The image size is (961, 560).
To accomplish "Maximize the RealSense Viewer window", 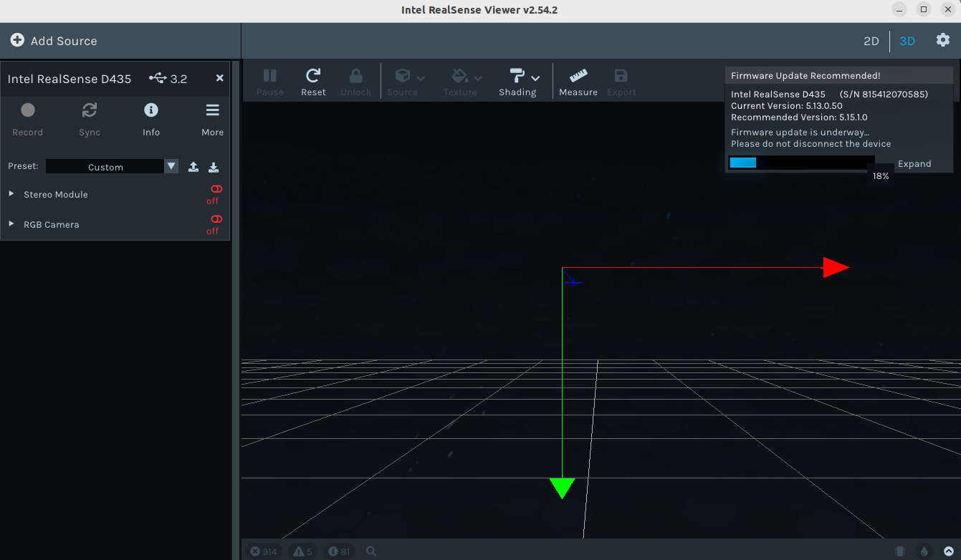I will (x=924, y=9).
